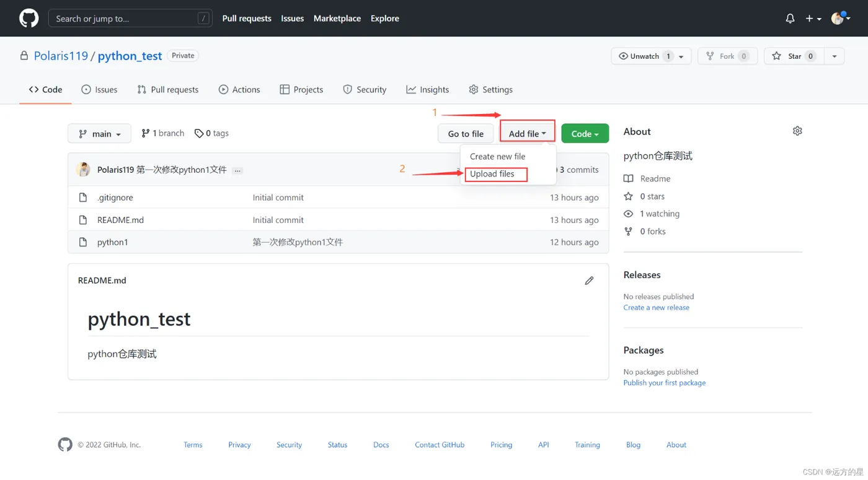The width and height of the screenshot is (868, 480).
Task: Click the file icon beside python1
Action: 83,242
